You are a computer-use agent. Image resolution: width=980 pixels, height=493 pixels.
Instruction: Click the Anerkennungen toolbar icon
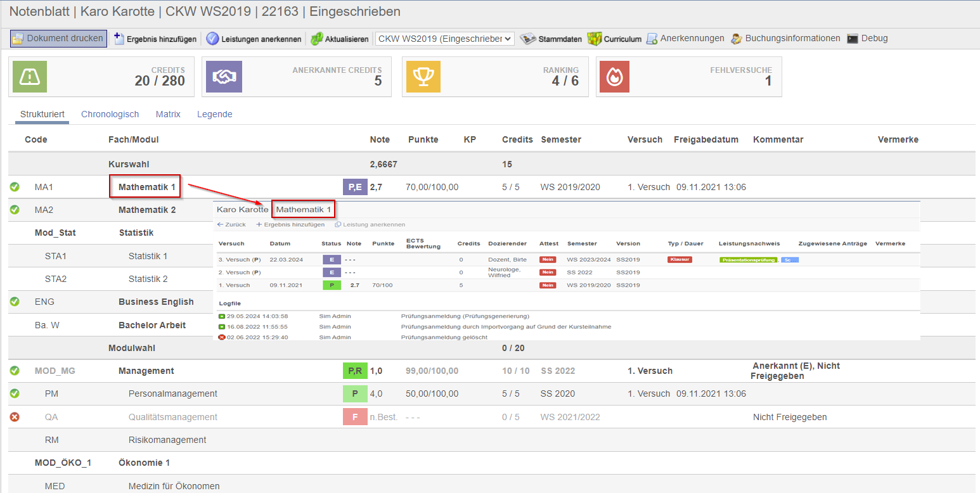click(652, 39)
